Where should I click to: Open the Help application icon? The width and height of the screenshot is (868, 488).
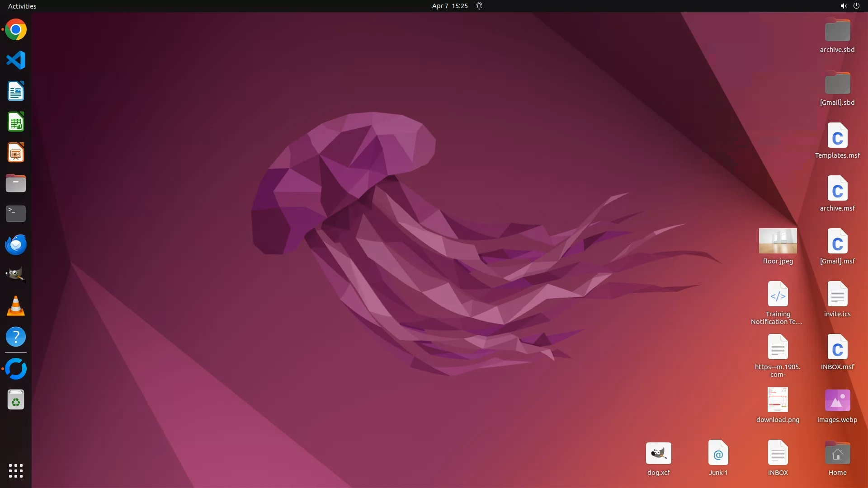pyautogui.click(x=16, y=337)
